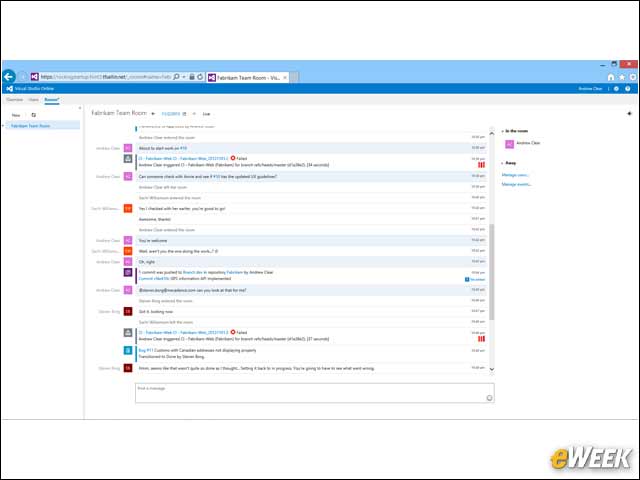Open a new browser tab
The image size is (640, 480).
coord(294,77)
